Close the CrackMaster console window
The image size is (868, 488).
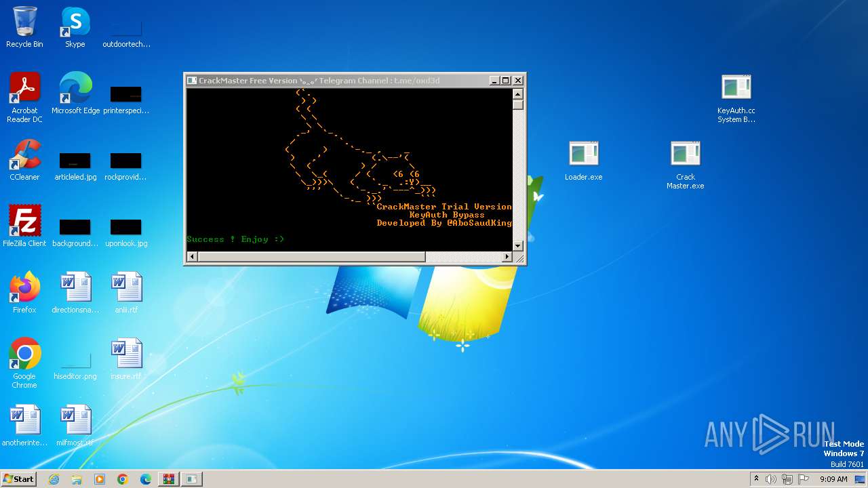(518, 81)
